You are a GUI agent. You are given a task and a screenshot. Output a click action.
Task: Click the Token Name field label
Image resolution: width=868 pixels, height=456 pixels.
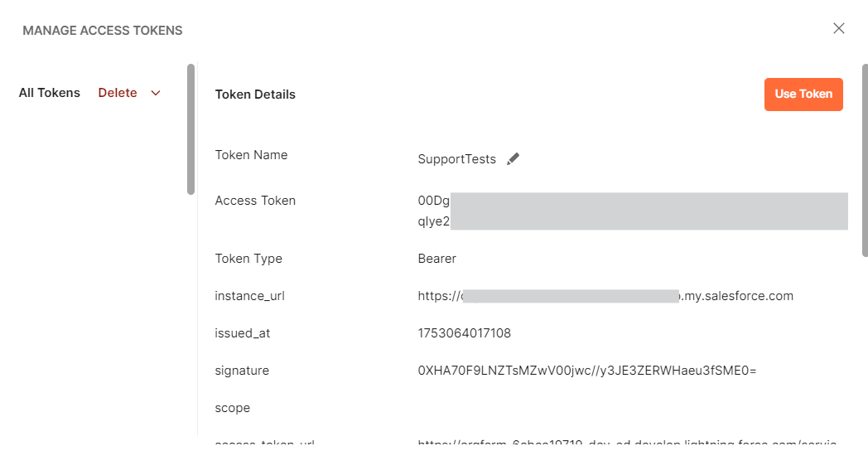point(251,155)
